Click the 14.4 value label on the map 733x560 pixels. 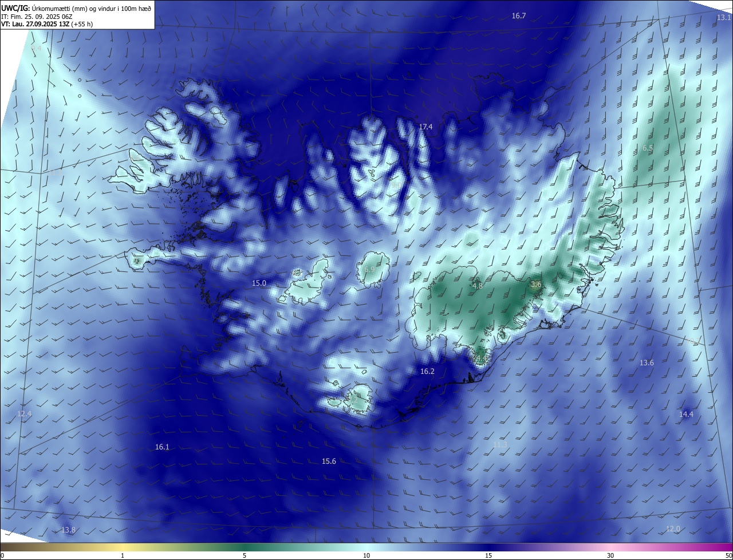[686, 415]
